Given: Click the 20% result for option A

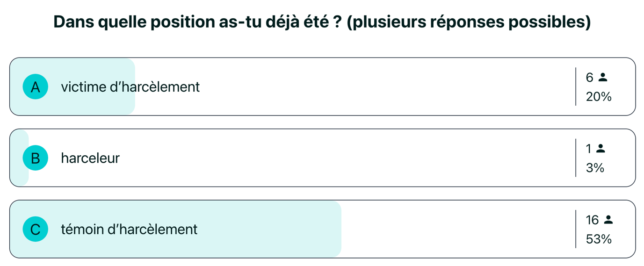Looking at the screenshot, I should pos(599,97).
